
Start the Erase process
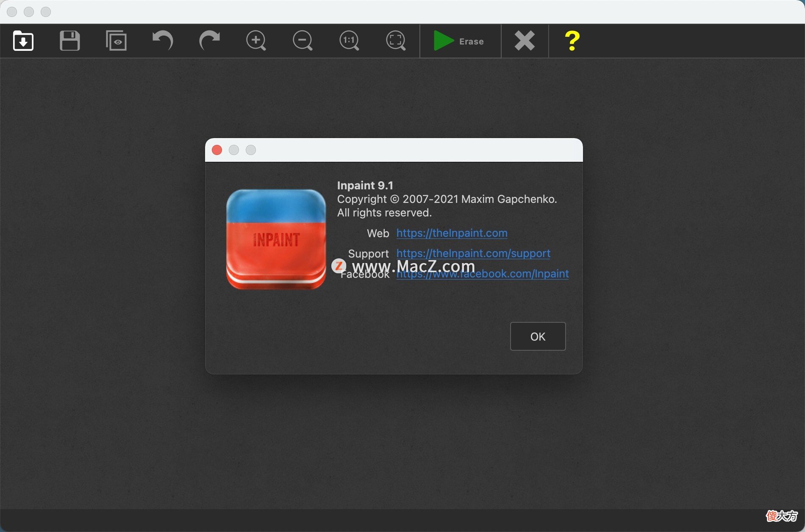pos(460,41)
